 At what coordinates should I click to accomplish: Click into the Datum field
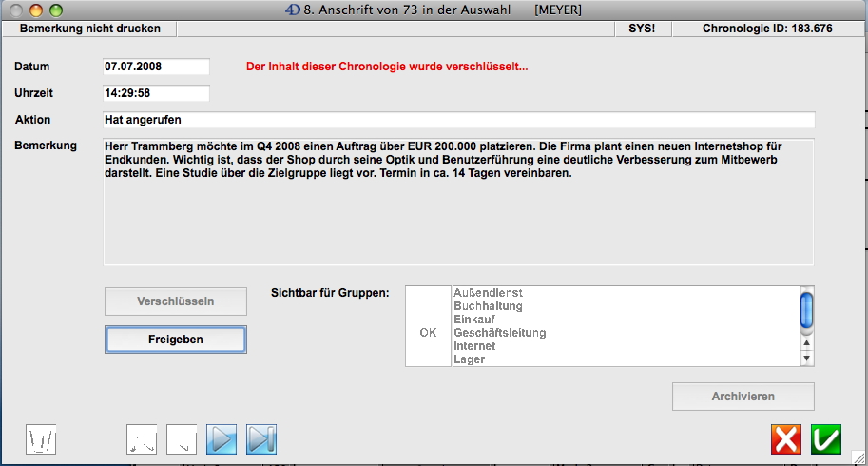(156, 68)
